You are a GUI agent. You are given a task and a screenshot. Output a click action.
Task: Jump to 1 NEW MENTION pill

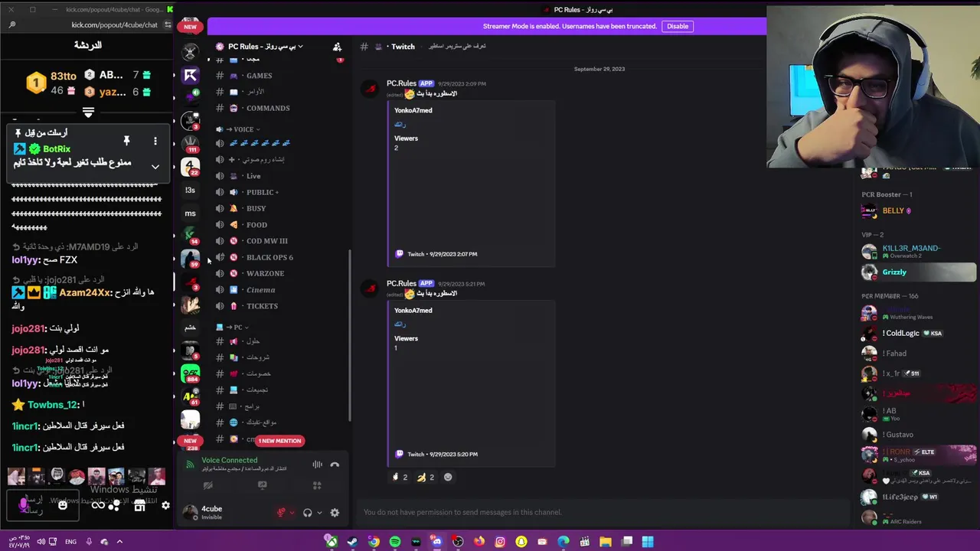[x=280, y=441]
